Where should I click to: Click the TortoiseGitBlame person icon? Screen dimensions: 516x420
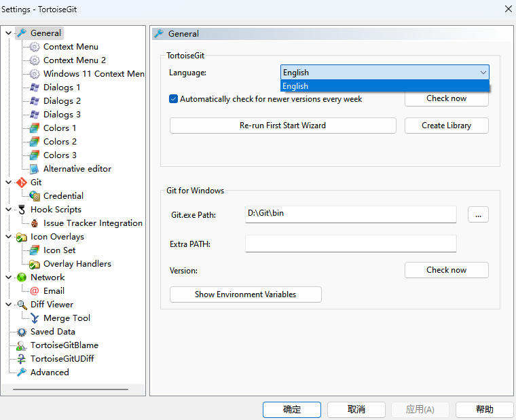click(x=22, y=345)
